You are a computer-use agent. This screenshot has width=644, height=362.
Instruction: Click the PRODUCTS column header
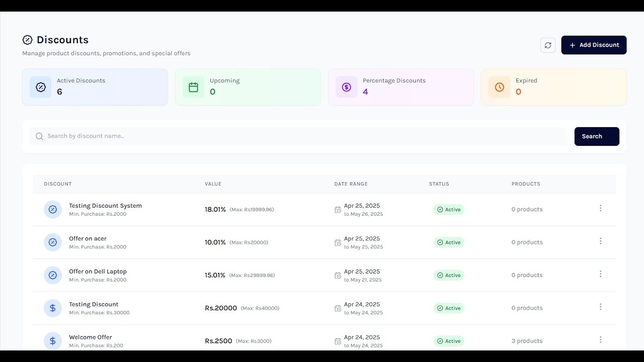click(526, 184)
